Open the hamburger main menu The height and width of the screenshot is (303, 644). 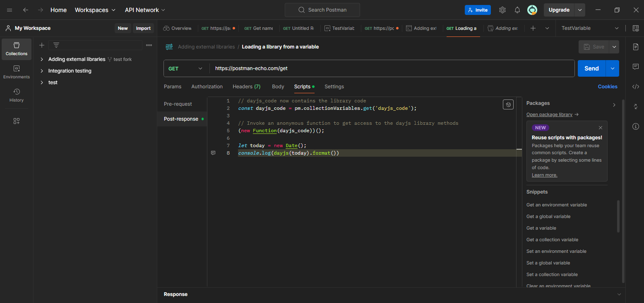10,10
